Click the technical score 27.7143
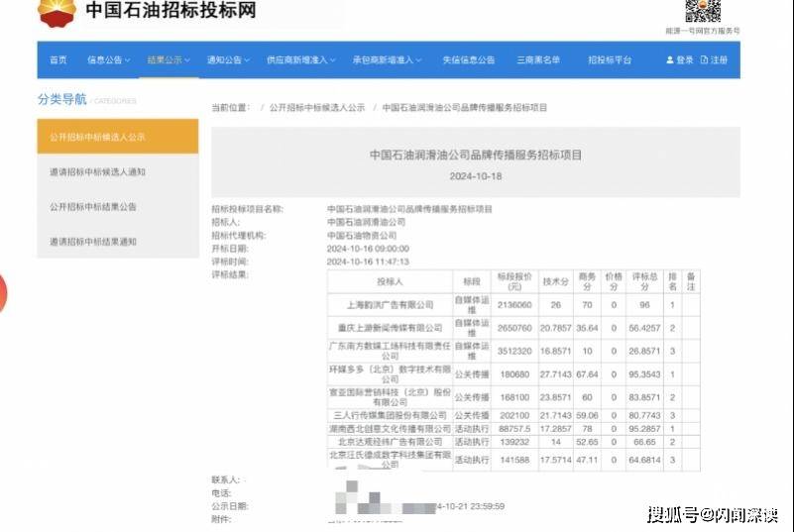This screenshot has width=794, height=532. [555, 374]
